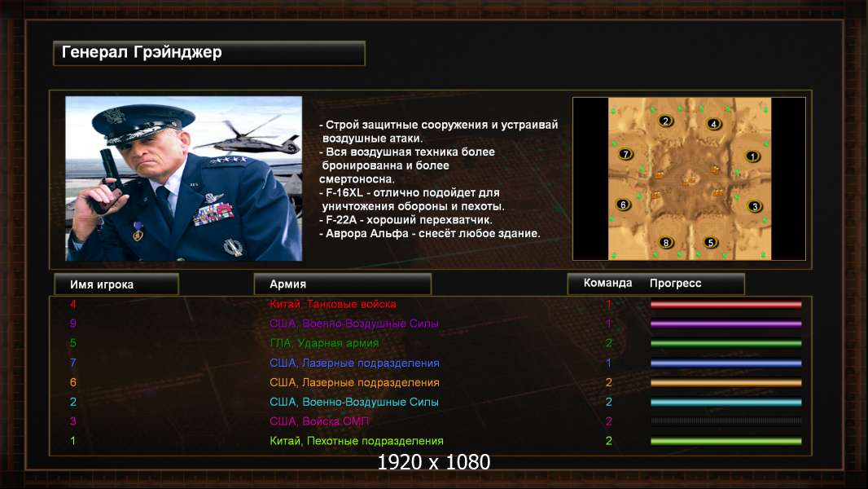Screen dimensions: 868x489
Task: Click blue 'США, Лазерные подразделения' army
Action: pyautogui.click(x=354, y=363)
